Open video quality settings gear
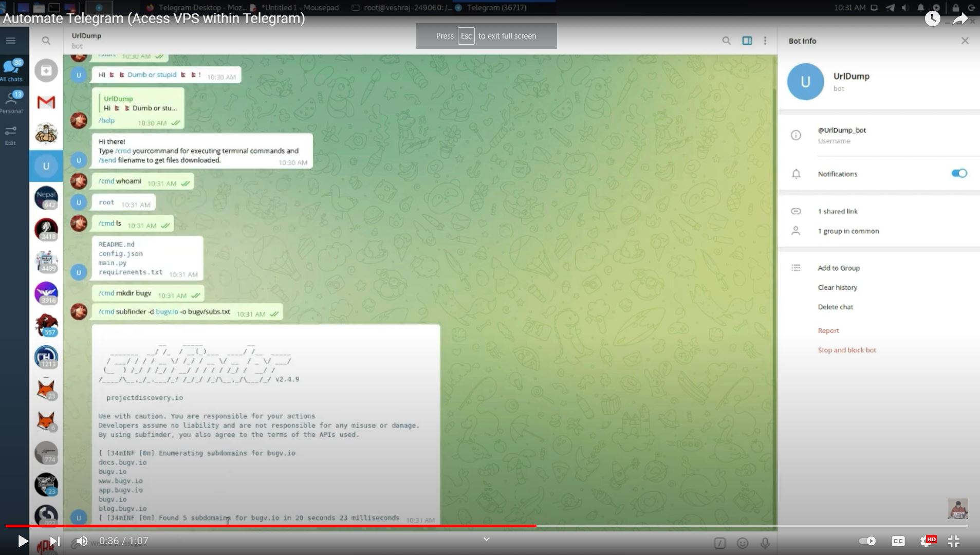The height and width of the screenshot is (555, 980). [x=928, y=541]
